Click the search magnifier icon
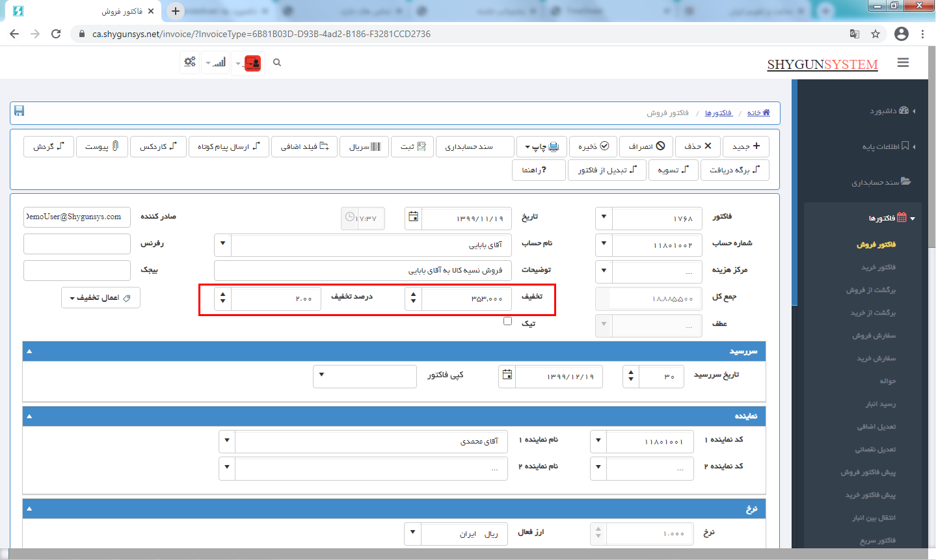The width and height of the screenshot is (936, 560). tap(276, 62)
